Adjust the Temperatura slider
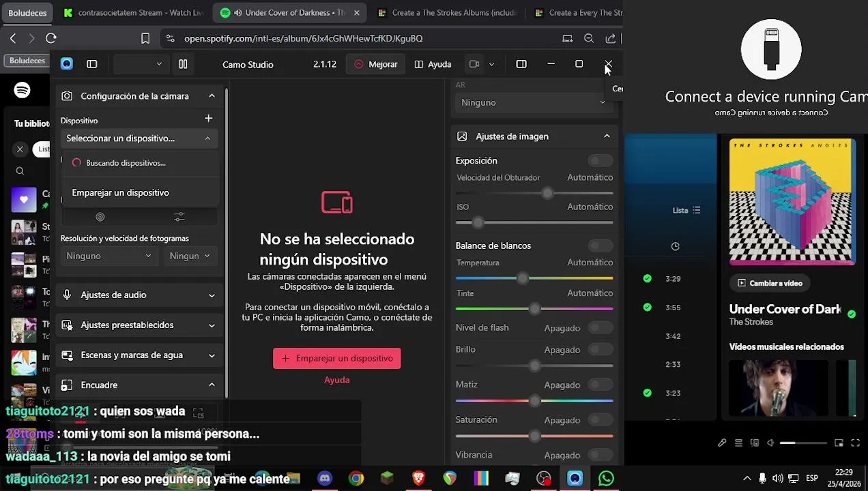The width and height of the screenshot is (868, 491). click(x=534, y=278)
